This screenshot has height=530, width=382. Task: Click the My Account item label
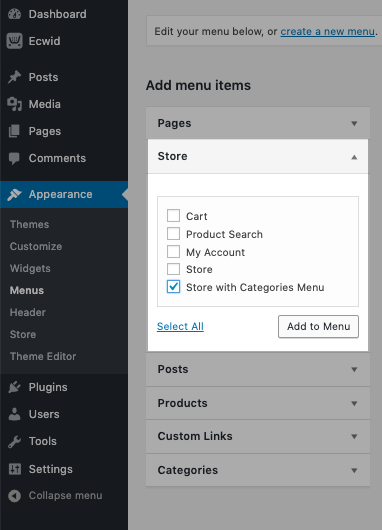tap(216, 252)
